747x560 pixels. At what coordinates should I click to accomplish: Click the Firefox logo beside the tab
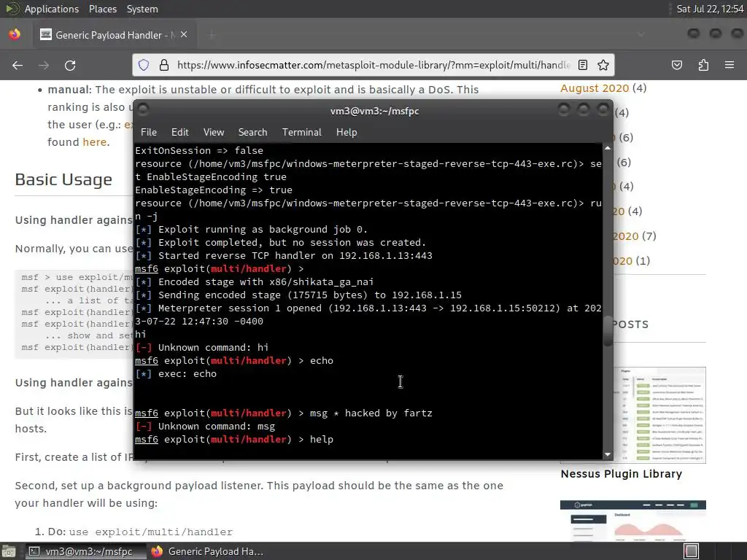(x=15, y=34)
